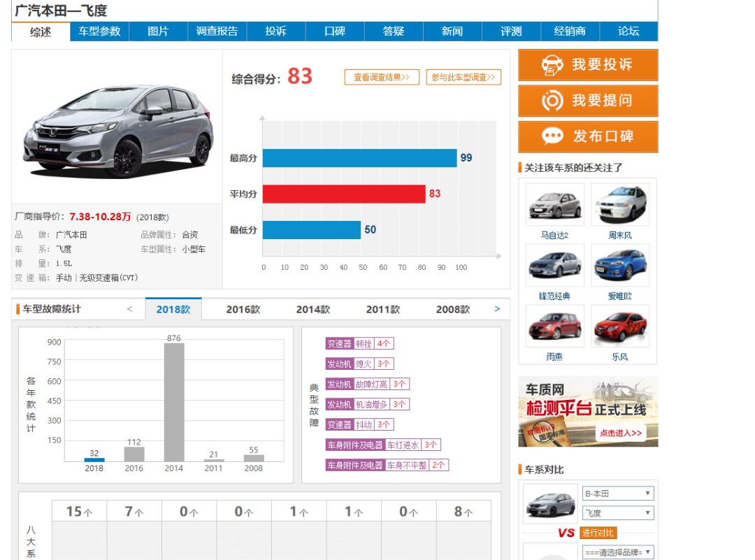Click the compare section Fit thumbnail
The image size is (755, 560).
550,503
